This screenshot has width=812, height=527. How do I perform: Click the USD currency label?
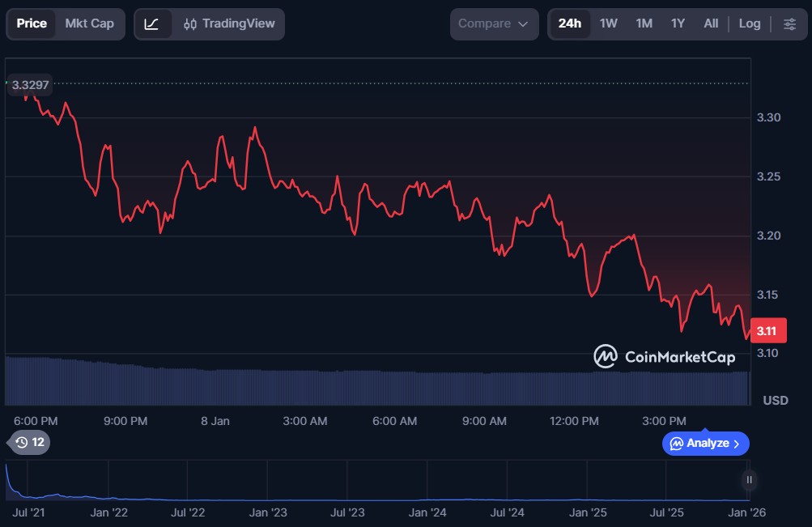(x=775, y=400)
